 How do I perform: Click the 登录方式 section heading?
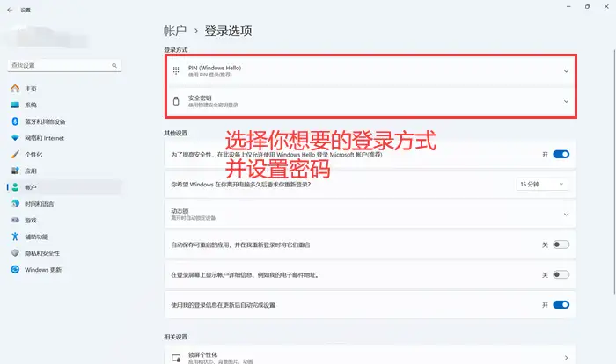(176, 50)
